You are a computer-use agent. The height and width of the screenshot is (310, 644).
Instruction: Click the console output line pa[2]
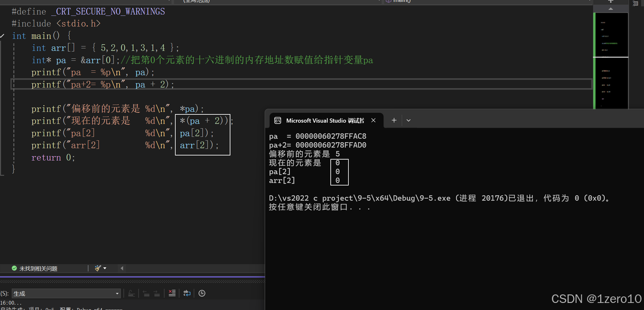304,172
